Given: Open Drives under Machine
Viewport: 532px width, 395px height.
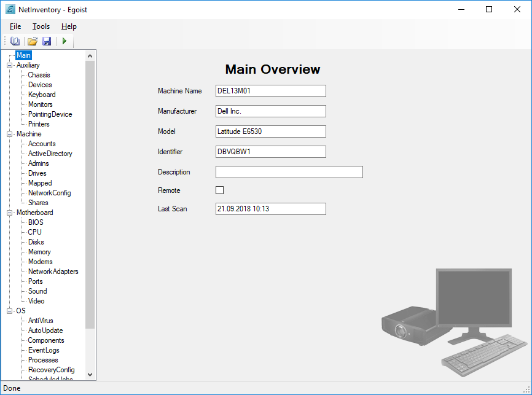Looking at the screenshot, I should click(x=37, y=173).
